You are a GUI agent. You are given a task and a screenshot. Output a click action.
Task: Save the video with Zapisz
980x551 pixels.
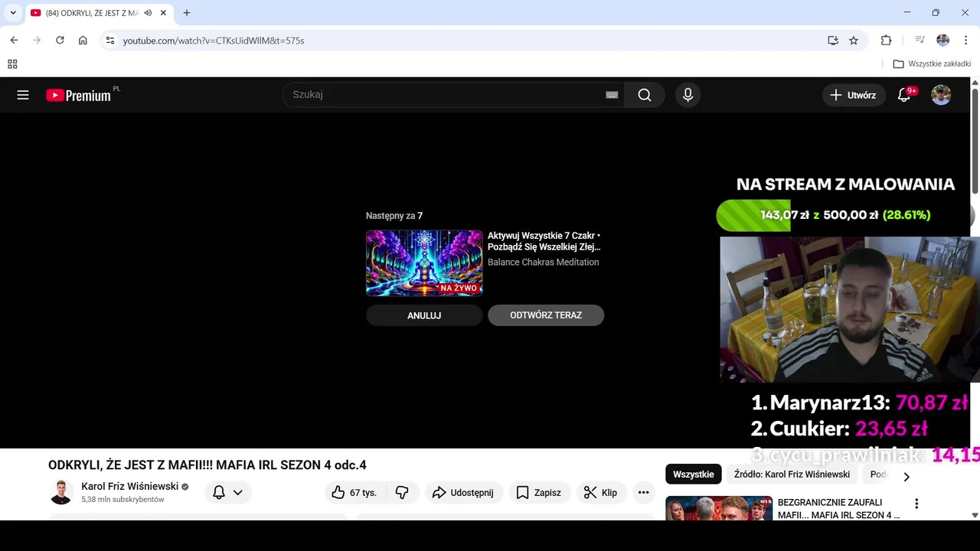[x=539, y=493]
